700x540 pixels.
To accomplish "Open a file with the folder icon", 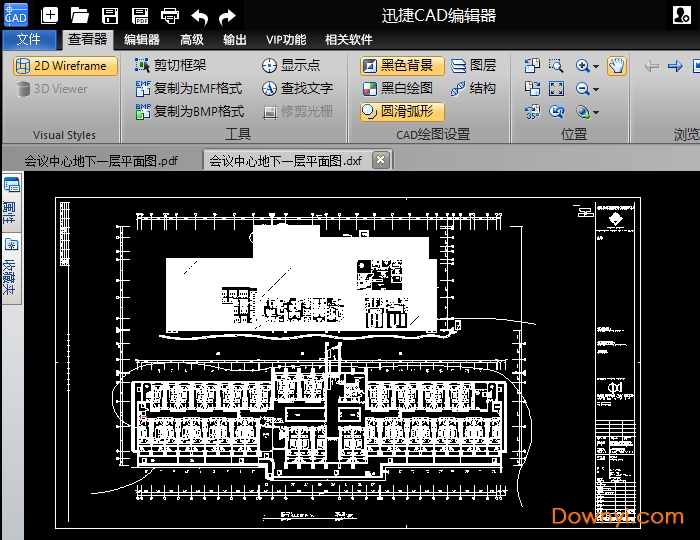I will [x=80, y=16].
